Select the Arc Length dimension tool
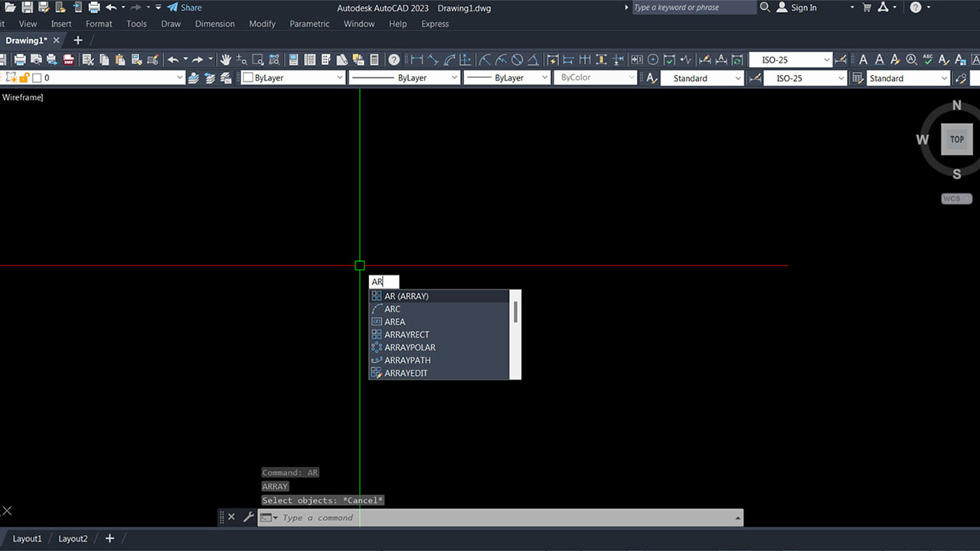 449,60
